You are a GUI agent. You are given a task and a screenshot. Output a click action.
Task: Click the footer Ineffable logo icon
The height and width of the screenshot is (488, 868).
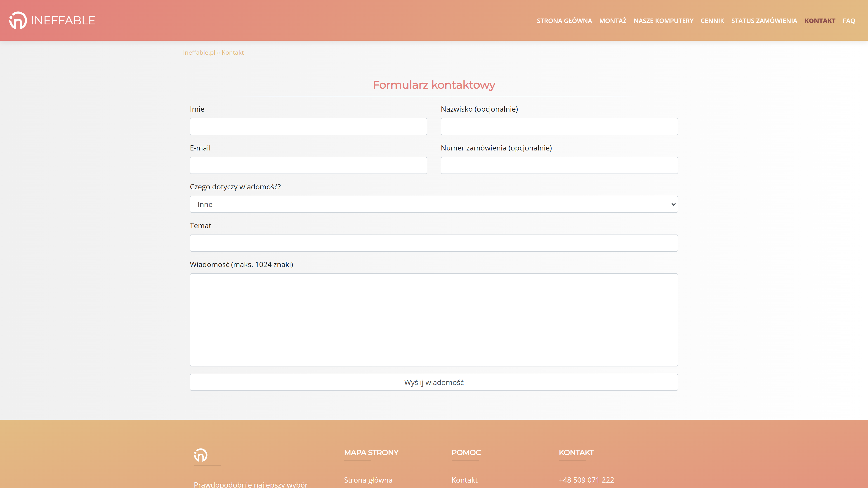pyautogui.click(x=200, y=455)
